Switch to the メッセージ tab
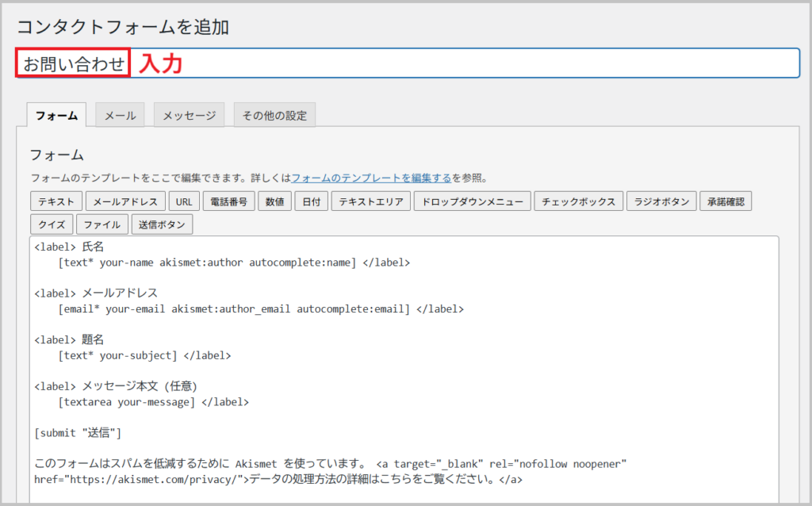Image resolution: width=812 pixels, height=506 pixels. point(189,115)
